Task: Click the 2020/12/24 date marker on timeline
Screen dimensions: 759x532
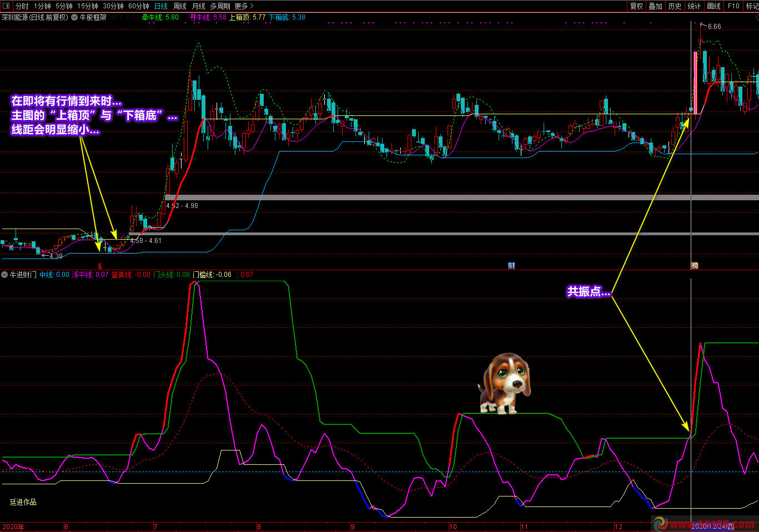Action: pyautogui.click(x=712, y=526)
